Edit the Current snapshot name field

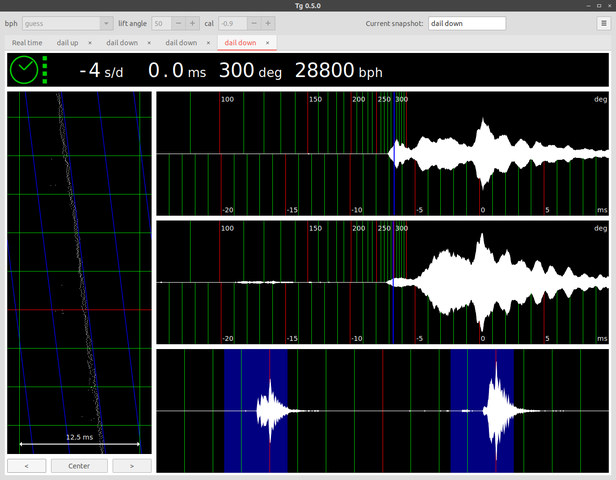click(467, 24)
